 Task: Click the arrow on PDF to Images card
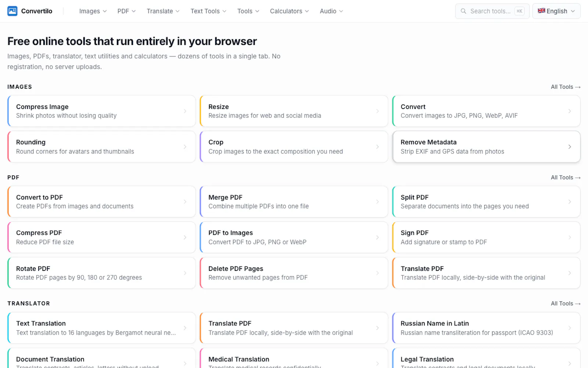[x=377, y=237]
